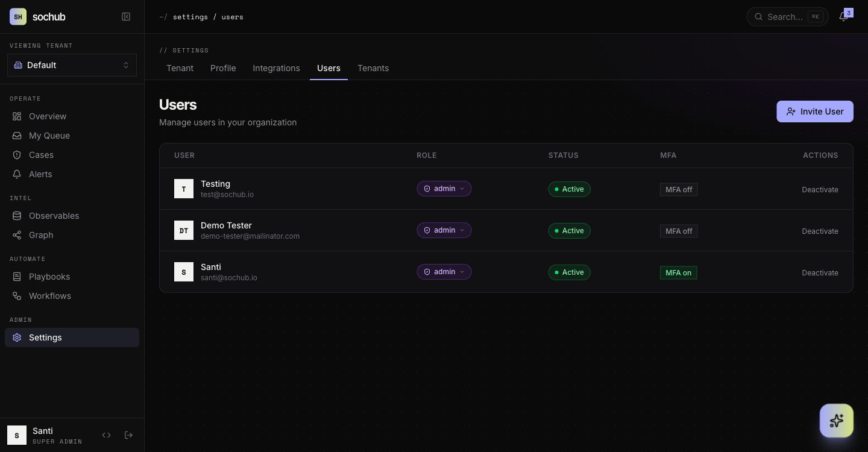Click the developer code icon beside Santi
This screenshot has width=868, height=452.
(107, 435)
